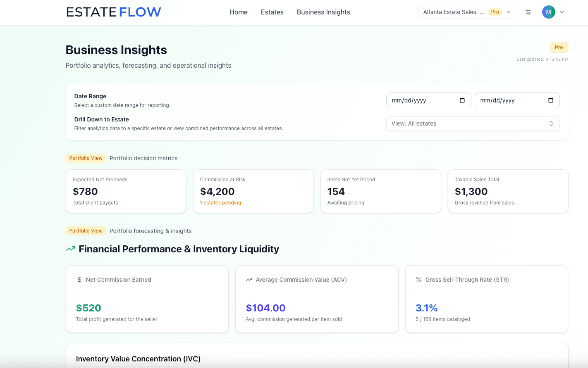588x368 pixels.
Task: Navigate to the Estates tab
Action: [x=272, y=12]
